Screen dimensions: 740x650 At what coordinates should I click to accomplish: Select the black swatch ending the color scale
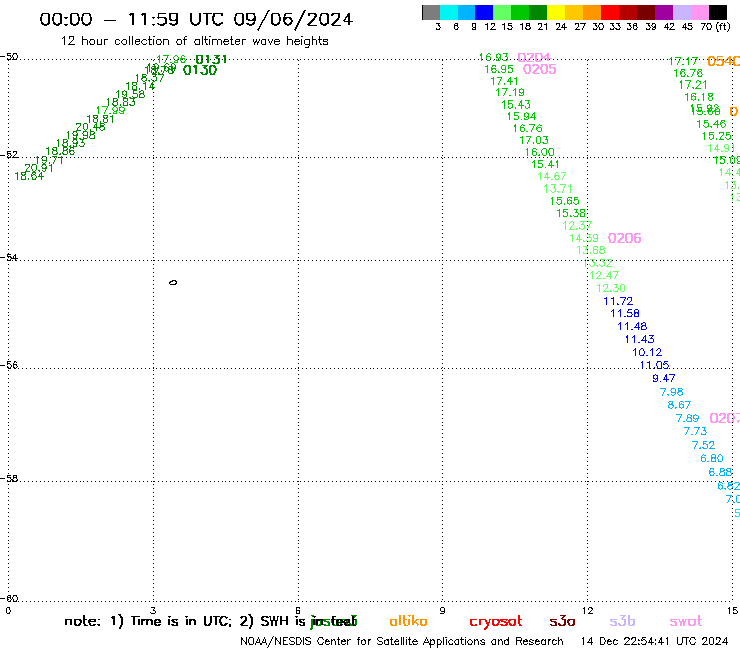[718, 12]
